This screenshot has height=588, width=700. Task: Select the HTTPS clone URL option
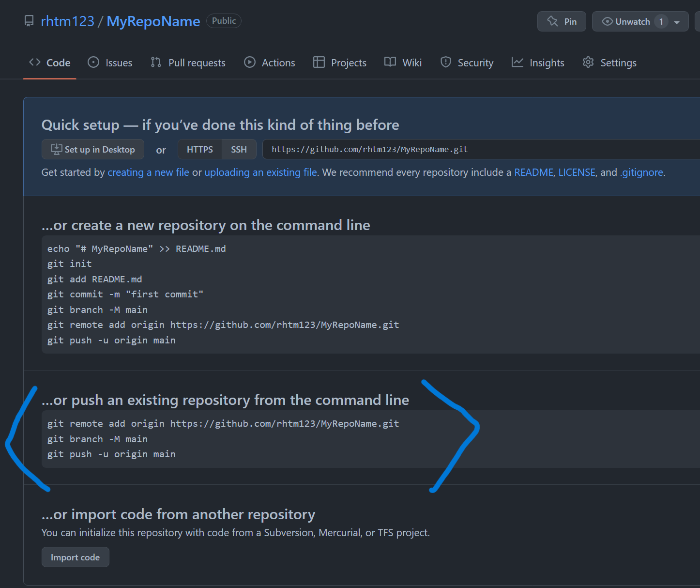(x=200, y=149)
